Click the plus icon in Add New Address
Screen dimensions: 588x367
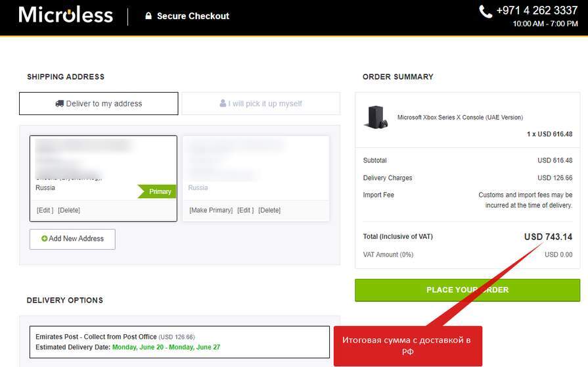[x=45, y=239]
